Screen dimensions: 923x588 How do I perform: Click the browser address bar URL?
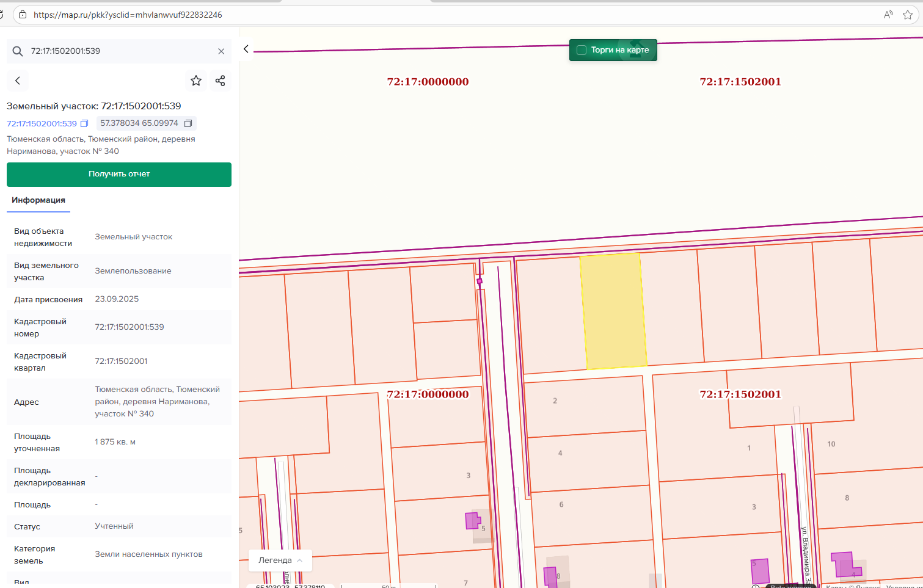pyautogui.click(x=128, y=15)
